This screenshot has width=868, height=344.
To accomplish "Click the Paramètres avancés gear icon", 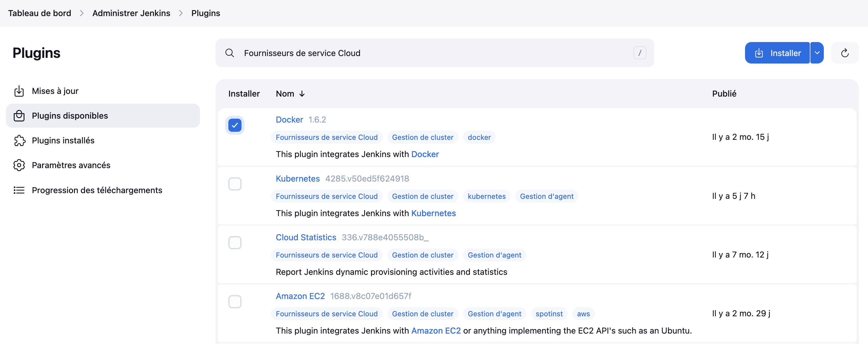I will click(19, 165).
